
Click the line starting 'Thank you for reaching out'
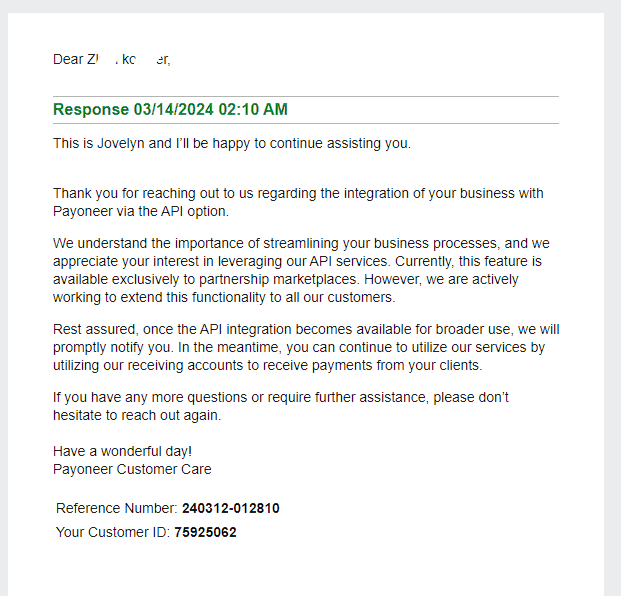pos(298,193)
